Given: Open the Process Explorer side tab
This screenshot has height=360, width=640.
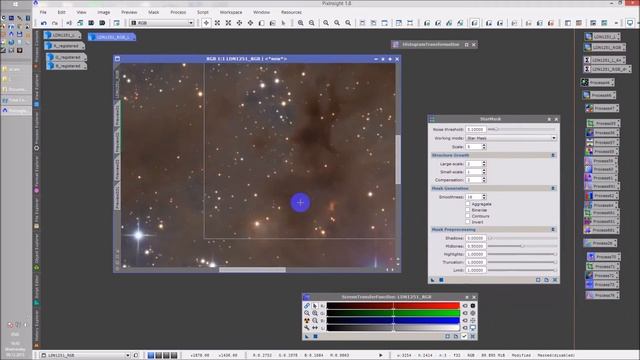Looking at the screenshot, I should (36, 131).
